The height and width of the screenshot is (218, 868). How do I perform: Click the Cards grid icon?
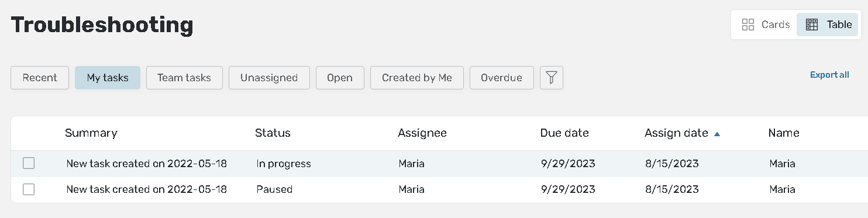pyautogui.click(x=748, y=25)
